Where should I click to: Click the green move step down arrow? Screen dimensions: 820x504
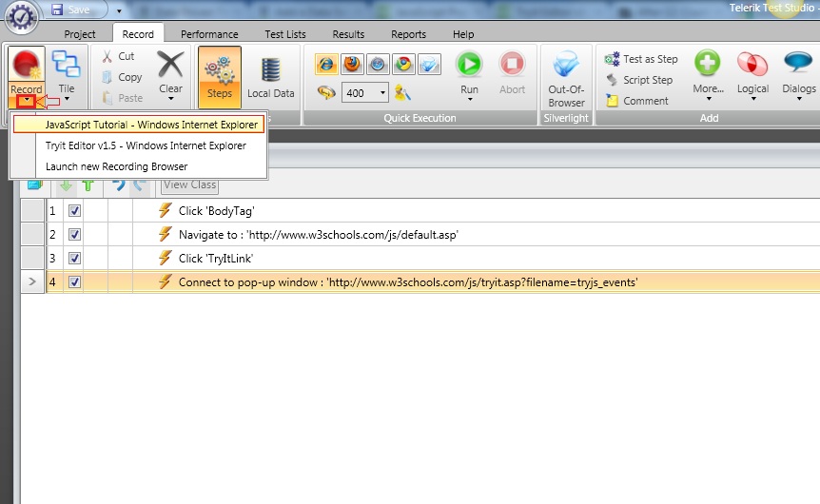pos(66,185)
